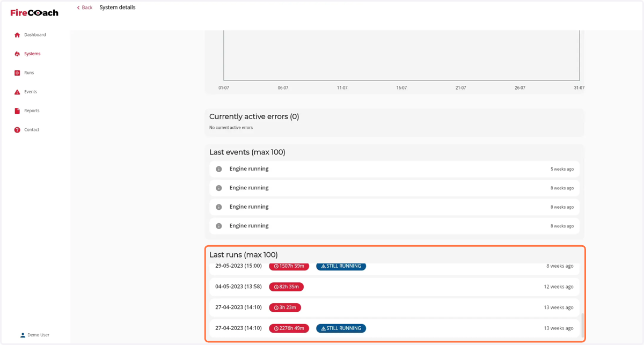644x345 pixels.
Task: Click the Runs sidebar icon
Action: pyautogui.click(x=17, y=73)
